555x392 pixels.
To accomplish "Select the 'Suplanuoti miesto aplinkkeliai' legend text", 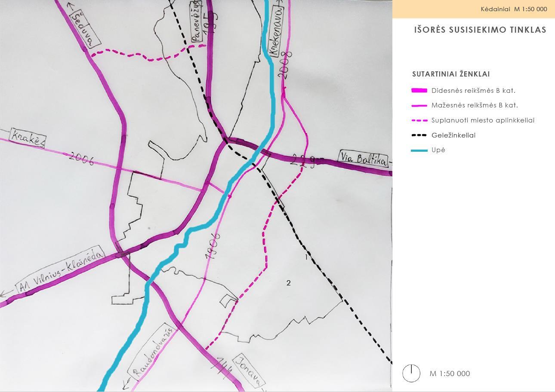I will click(483, 120).
